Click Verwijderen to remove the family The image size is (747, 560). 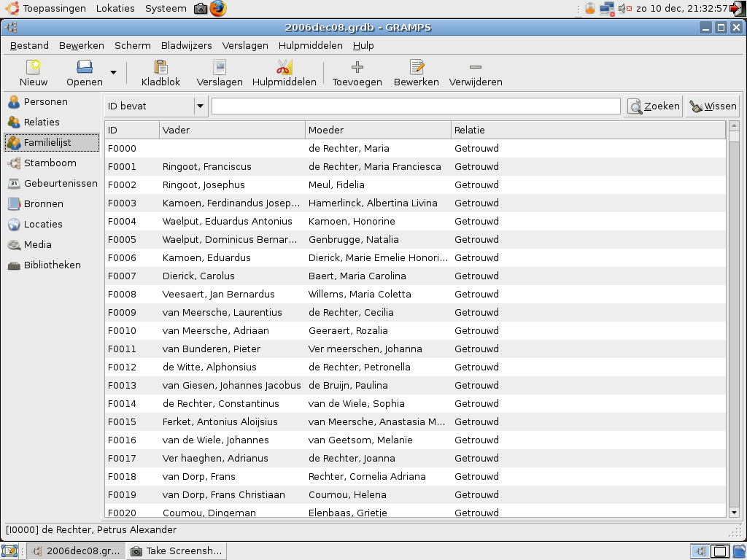click(x=476, y=73)
